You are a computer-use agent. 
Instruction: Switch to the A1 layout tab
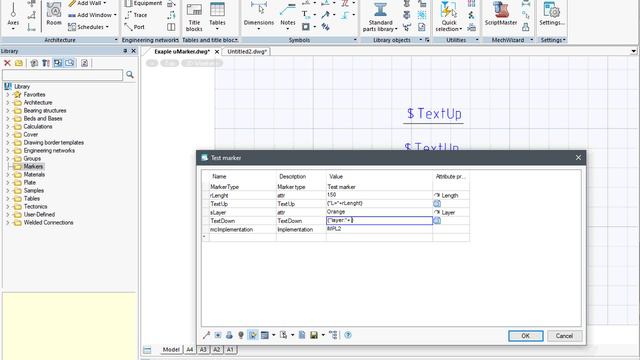coord(230,350)
